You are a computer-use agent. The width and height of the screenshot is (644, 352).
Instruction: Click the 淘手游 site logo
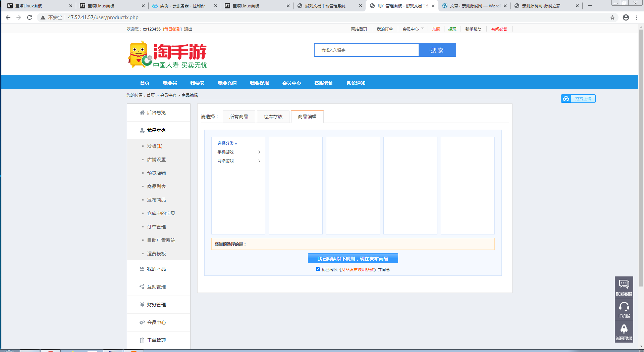point(168,55)
